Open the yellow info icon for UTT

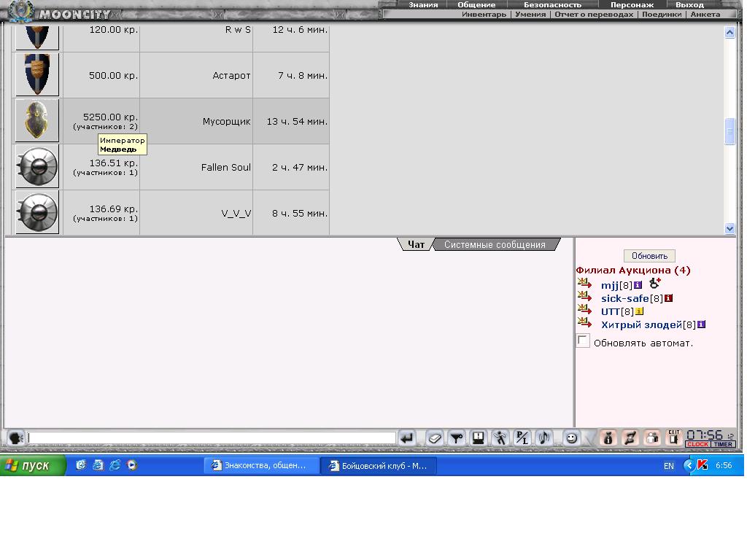coord(639,311)
